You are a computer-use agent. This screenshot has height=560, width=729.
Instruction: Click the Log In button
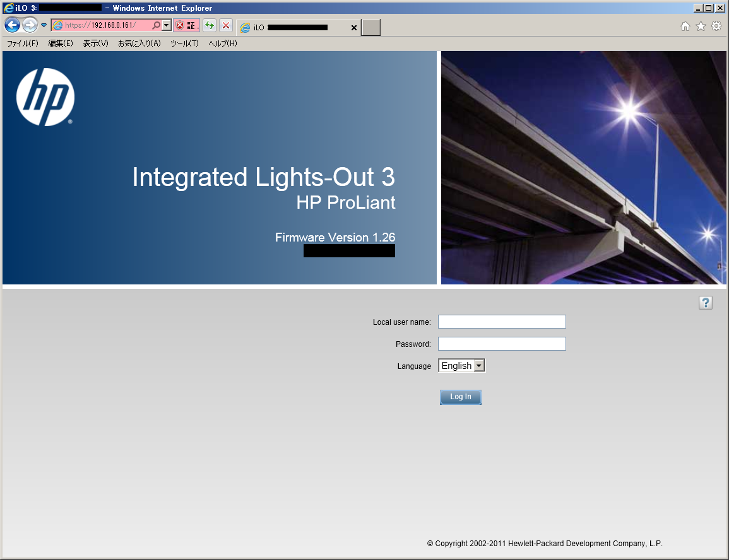(460, 397)
